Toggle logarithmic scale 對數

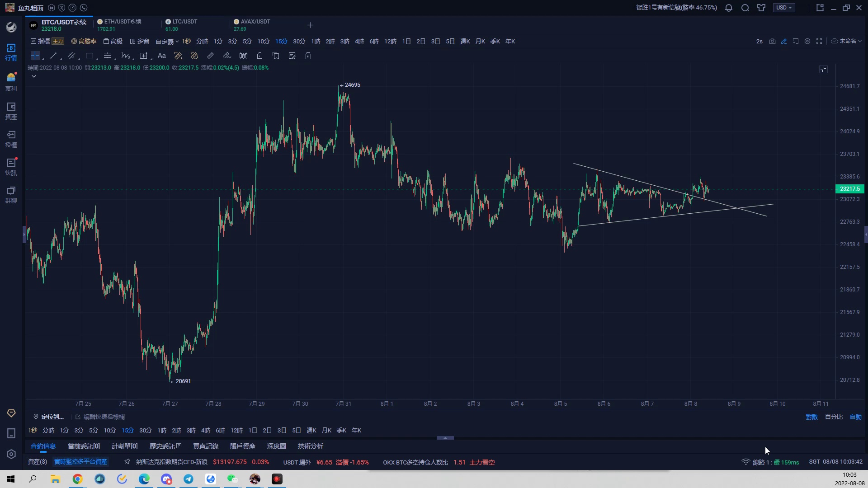tap(811, 417)
